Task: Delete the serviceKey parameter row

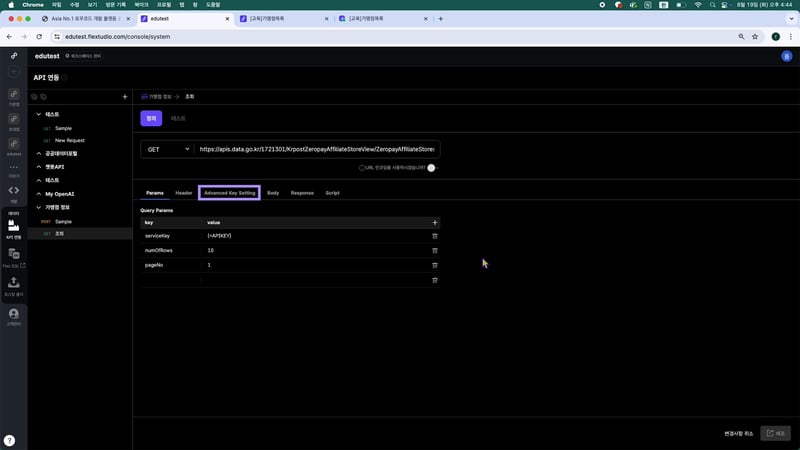Action: pos(434,236)
